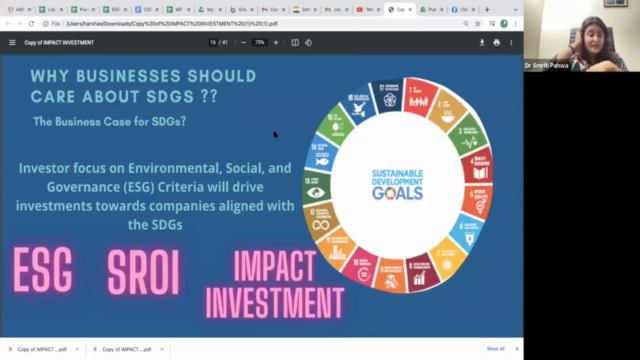Open the reading list icon

tap(492, 24)
